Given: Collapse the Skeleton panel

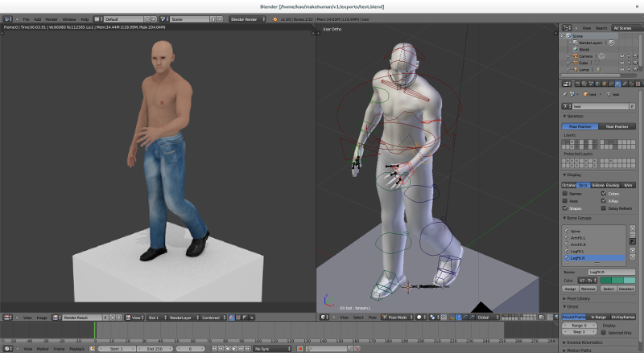Looking at the screenshot, I should pyautogui.click(x=576, y=116).
